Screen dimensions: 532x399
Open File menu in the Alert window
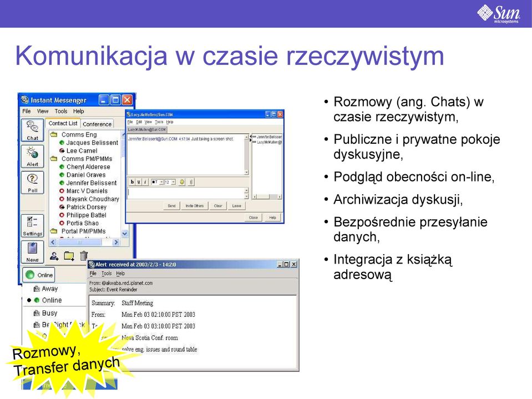point(93,273)
